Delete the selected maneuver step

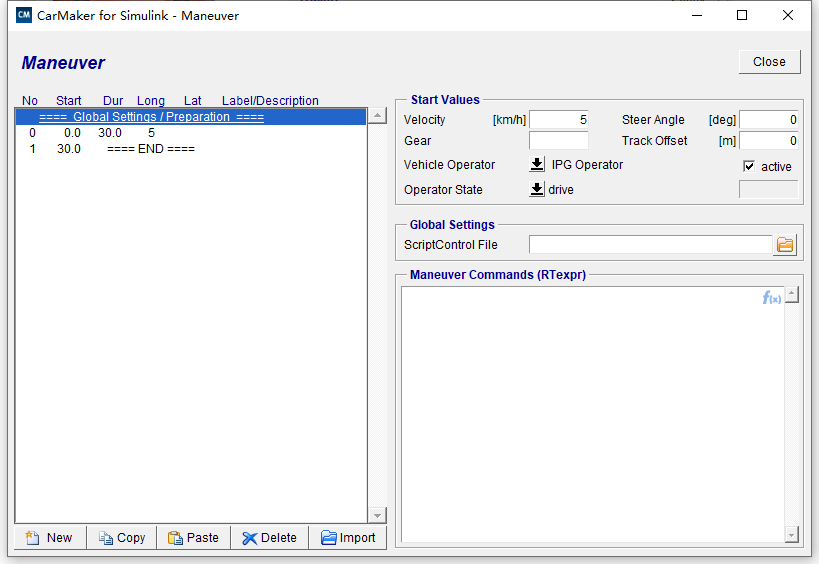[270, 537]
